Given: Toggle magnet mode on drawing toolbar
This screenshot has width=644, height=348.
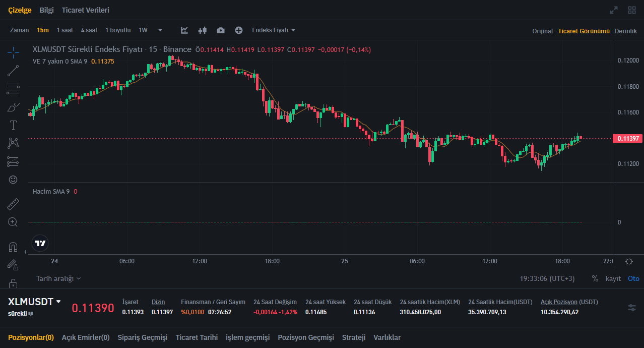Looking at the screenshot, I should [13, 247].
